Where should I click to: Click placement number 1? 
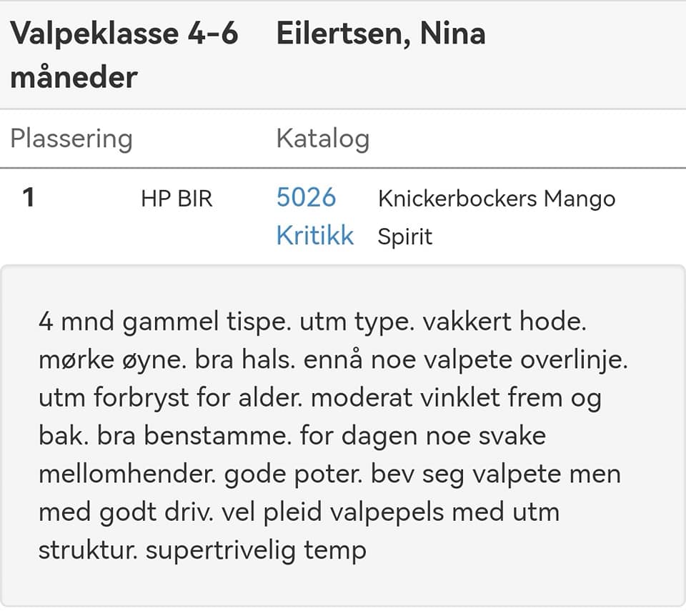click(x=29, y=197)
